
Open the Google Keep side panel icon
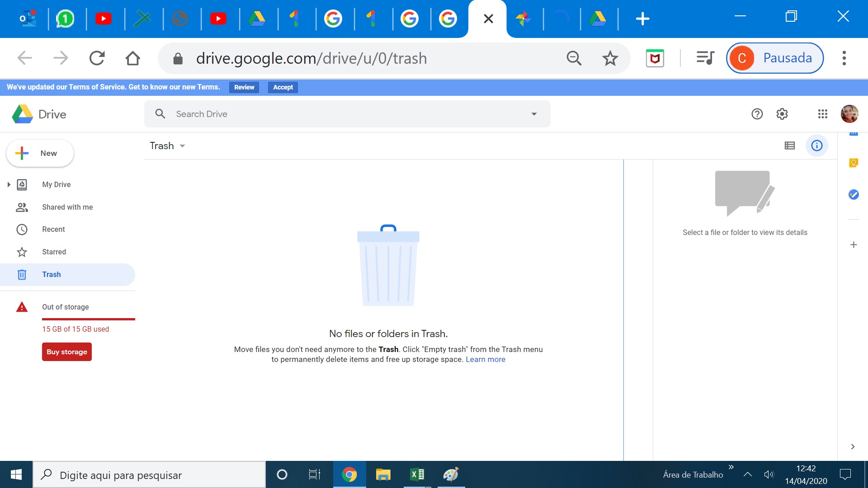853,163
